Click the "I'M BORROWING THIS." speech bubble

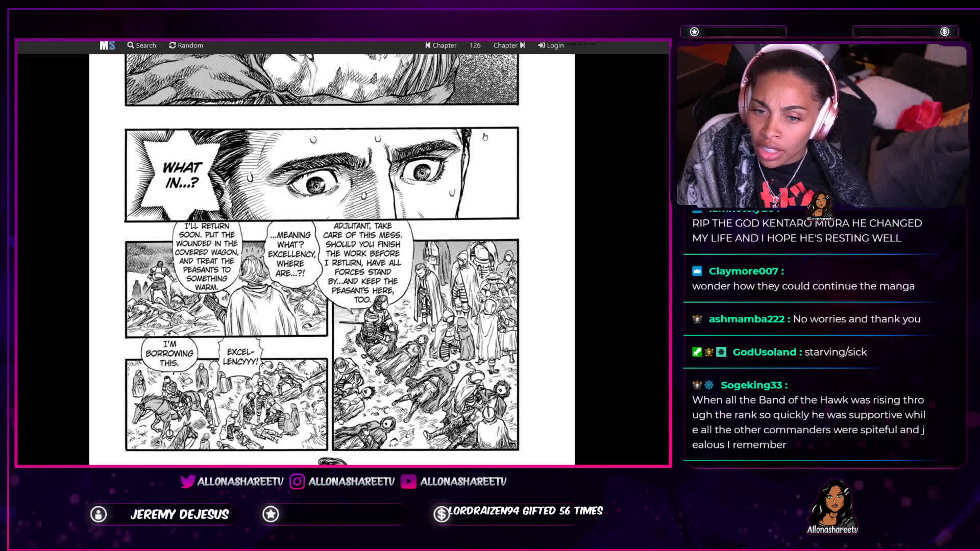169,353
